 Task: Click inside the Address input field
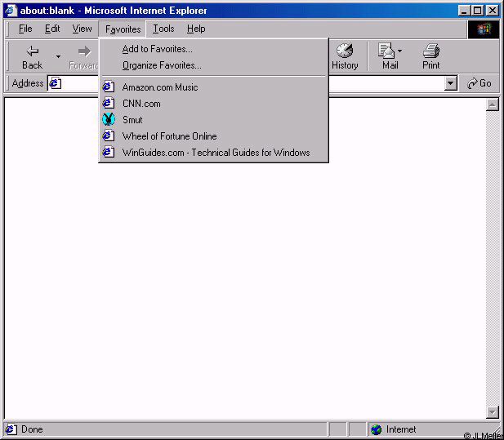(252, 83)
